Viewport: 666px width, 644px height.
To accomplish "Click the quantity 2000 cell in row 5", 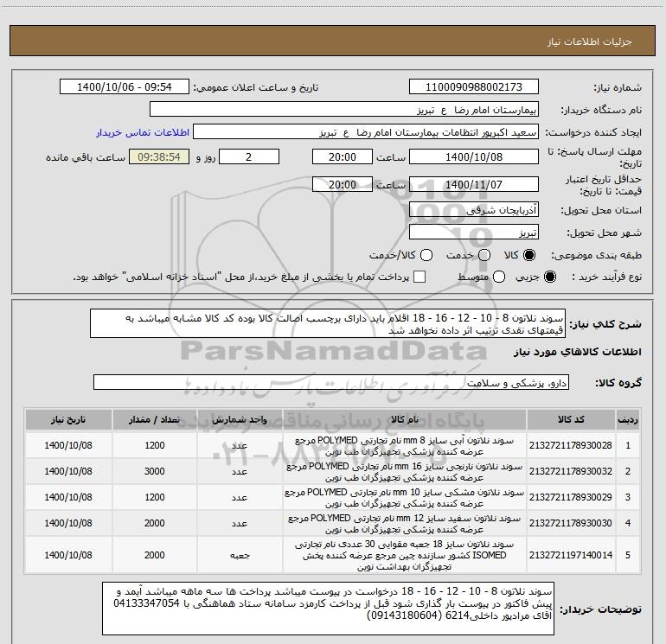I will 155,555.
